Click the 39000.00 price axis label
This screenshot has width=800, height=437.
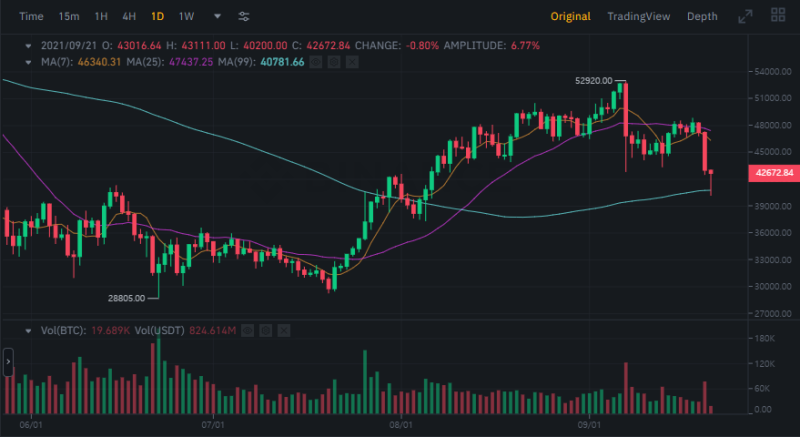[773, 206]
